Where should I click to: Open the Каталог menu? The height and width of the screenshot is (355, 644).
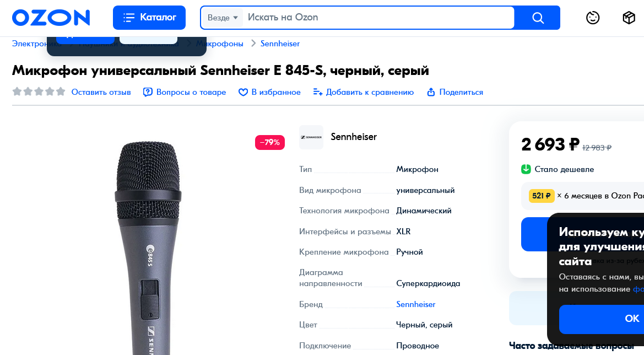pyautogui.click(x=149, y=18)
